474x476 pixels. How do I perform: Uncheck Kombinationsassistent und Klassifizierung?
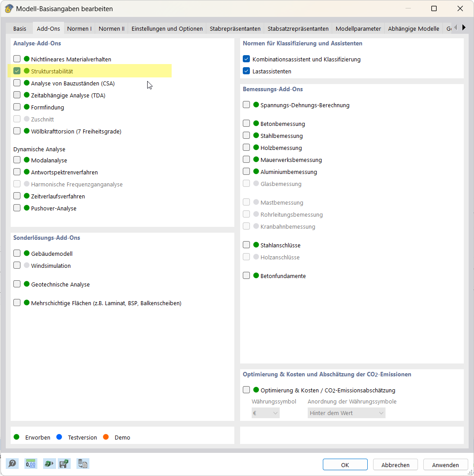pos(246,59)
